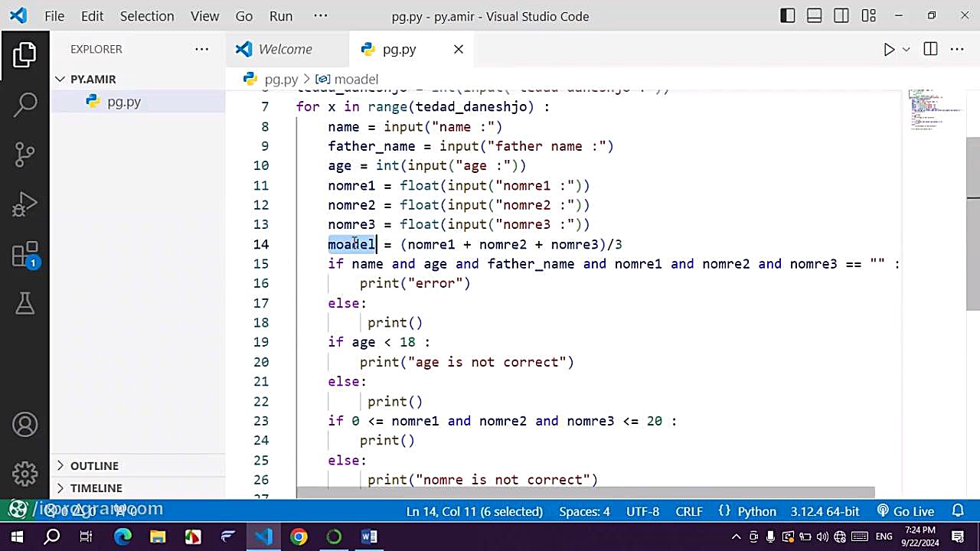Click the horizontal editor scrollbar
This screenshot has width=980, height=551.
click(586, 492)
